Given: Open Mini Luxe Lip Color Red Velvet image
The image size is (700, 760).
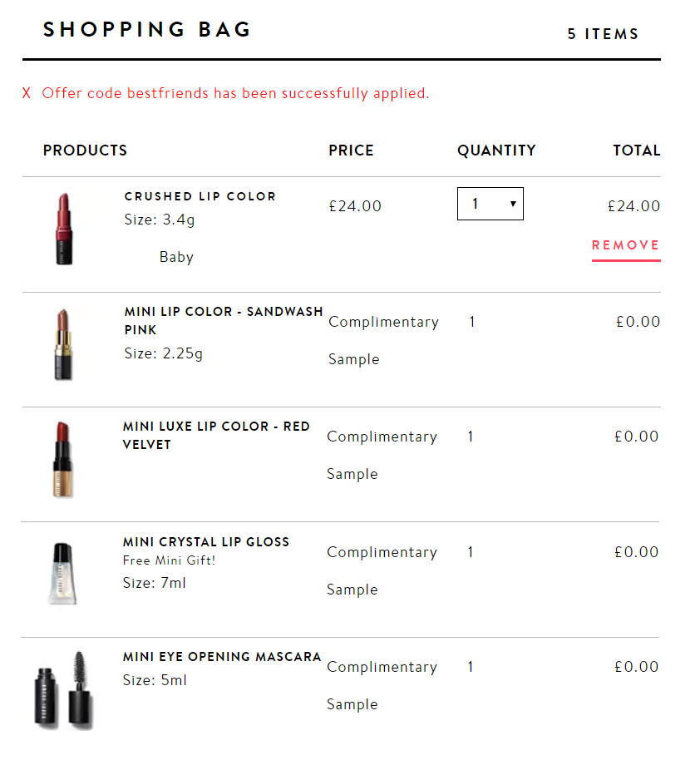Looking at the screenshot, I should pos(63,460).
